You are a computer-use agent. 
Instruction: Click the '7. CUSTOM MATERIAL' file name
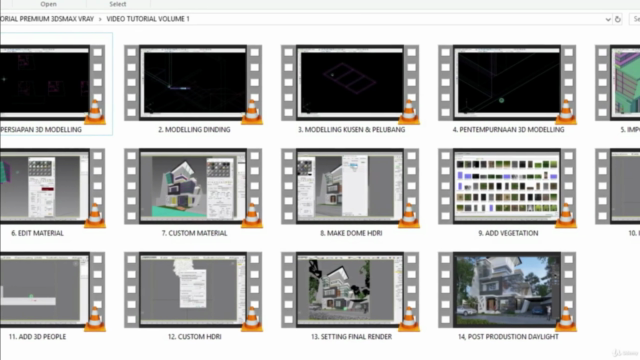[194, 233]
